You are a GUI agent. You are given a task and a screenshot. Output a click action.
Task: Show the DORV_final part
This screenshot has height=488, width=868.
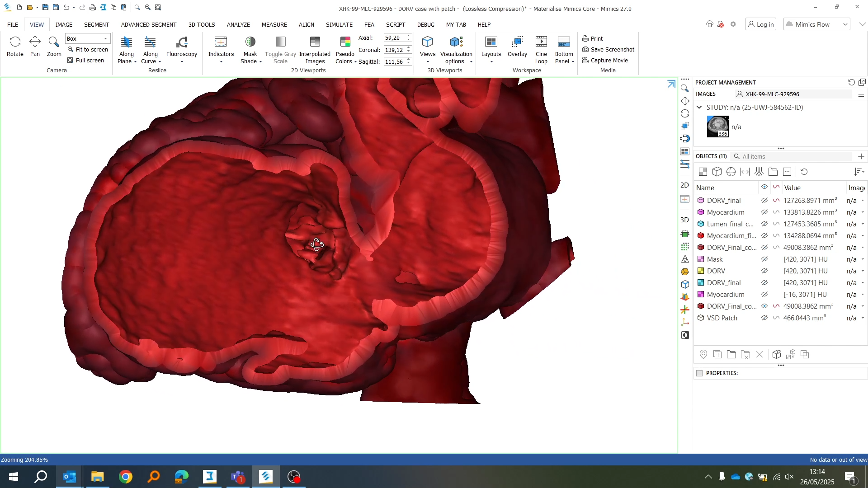tap(764, 201)
